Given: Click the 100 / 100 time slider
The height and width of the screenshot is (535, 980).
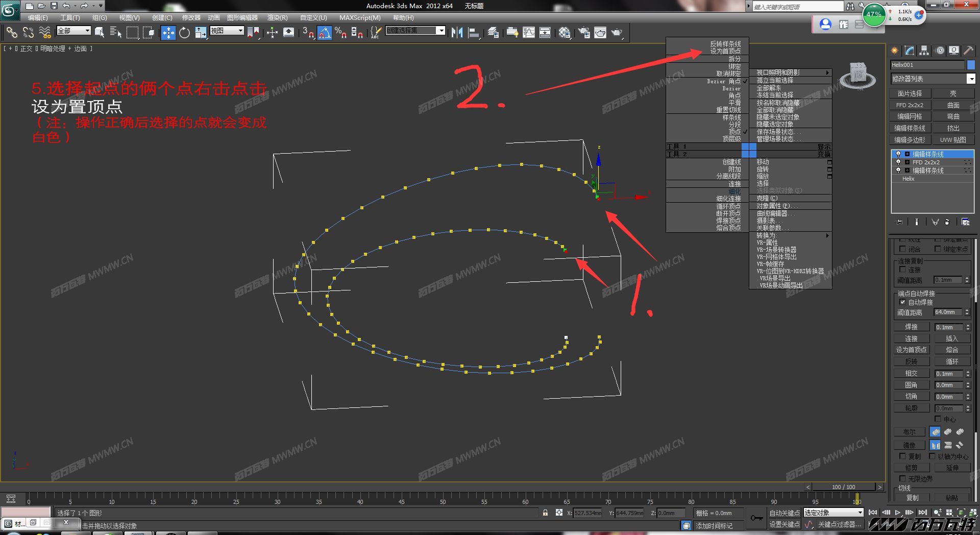Looking at the screenshot, I should coord(844,487).
